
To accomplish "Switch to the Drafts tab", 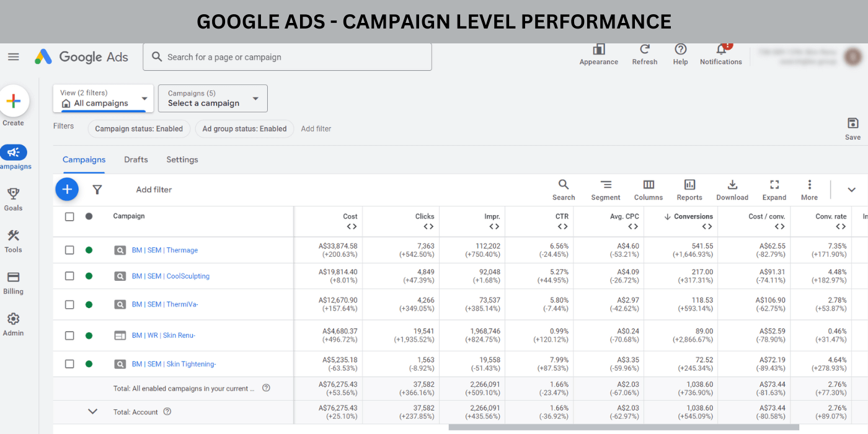I will [x=136, y=160].
